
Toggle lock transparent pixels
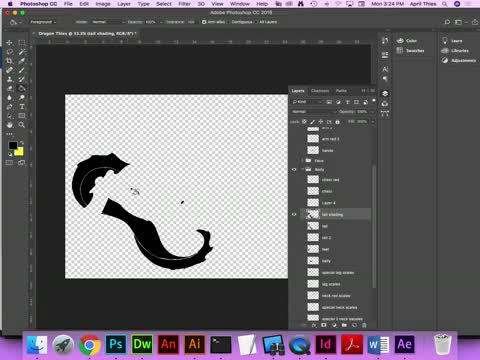304,122
